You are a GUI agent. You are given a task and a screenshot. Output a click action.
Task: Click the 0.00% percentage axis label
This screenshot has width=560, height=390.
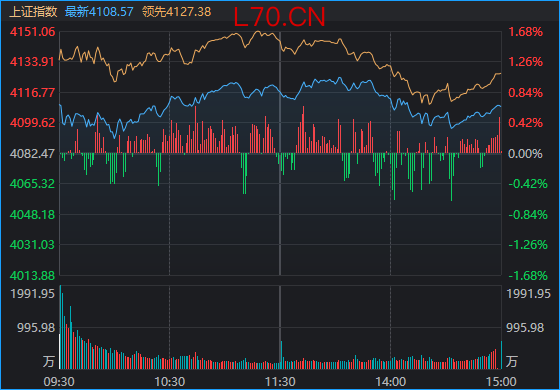click(x=525, y=154)
